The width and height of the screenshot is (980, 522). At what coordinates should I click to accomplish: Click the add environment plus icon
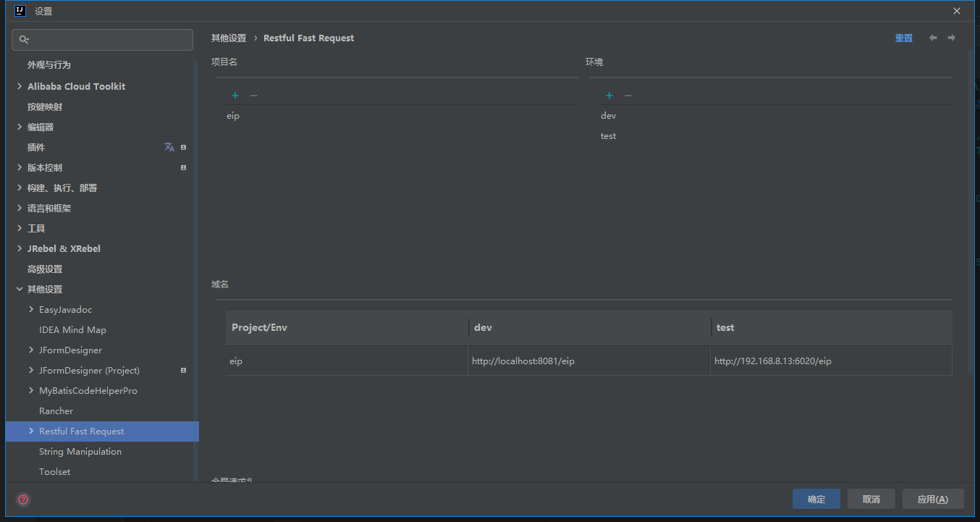[x=609, y=96]
